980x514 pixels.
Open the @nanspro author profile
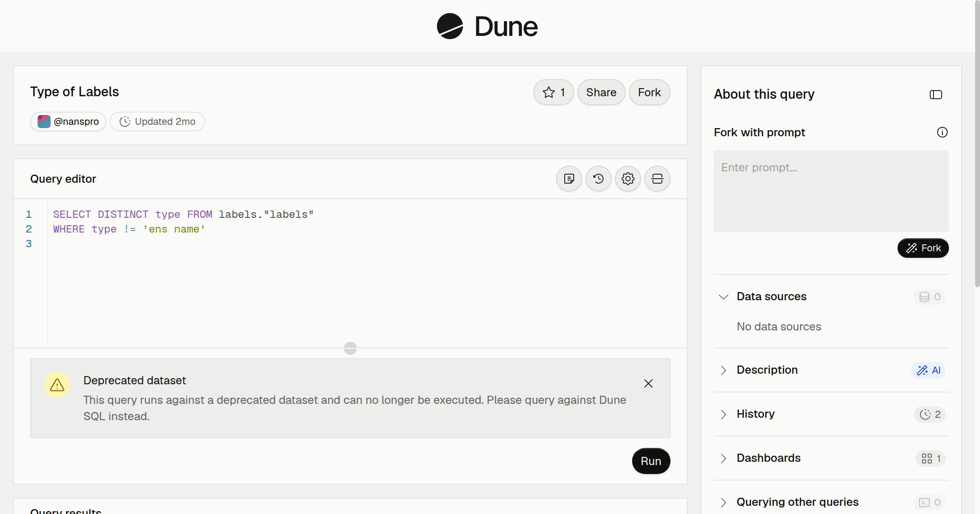click(68, 122)
